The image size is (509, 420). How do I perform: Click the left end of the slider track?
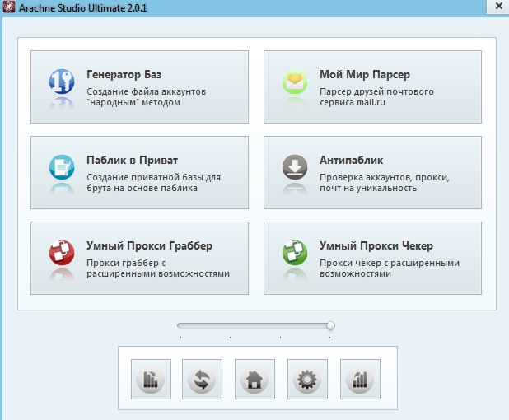(x=180, y=325)
